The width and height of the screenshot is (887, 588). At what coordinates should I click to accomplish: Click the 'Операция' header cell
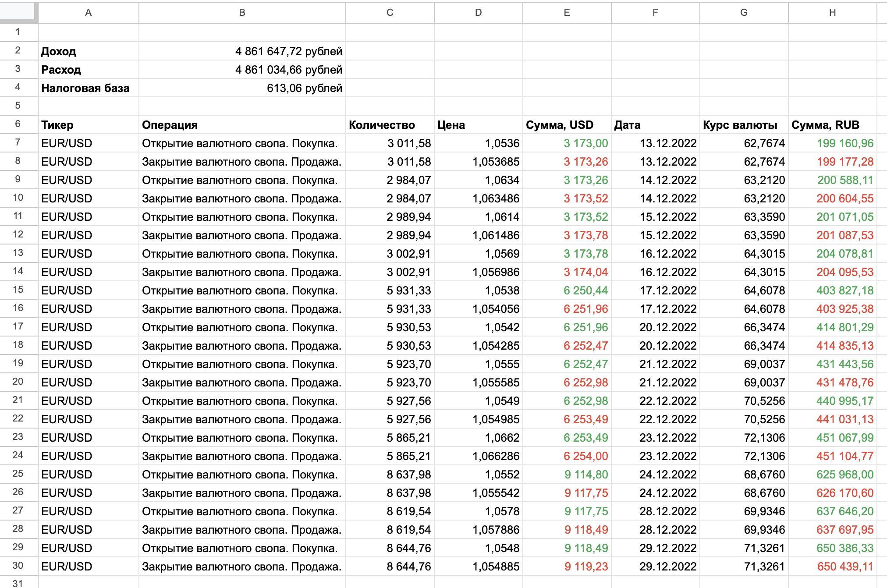pos(242,125)
